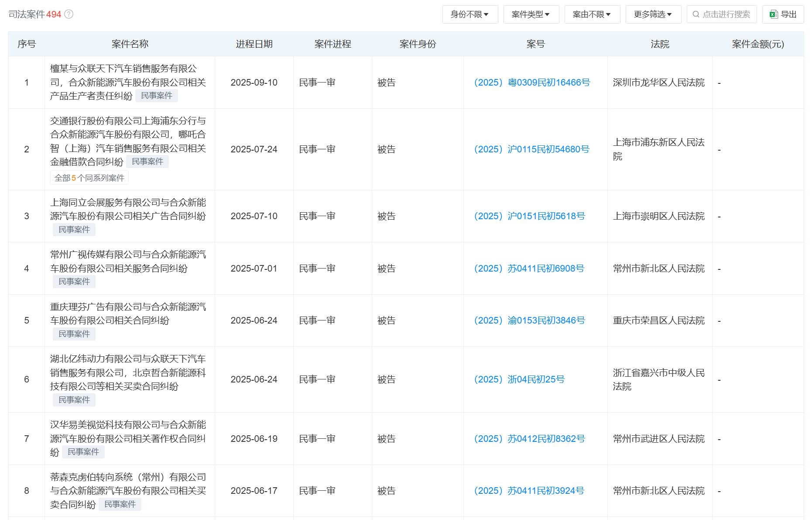Select case name 汉华易美视觉科技有限公司 dispute
The height and width of the screenshot is (520, 812).
coord(128,438)
